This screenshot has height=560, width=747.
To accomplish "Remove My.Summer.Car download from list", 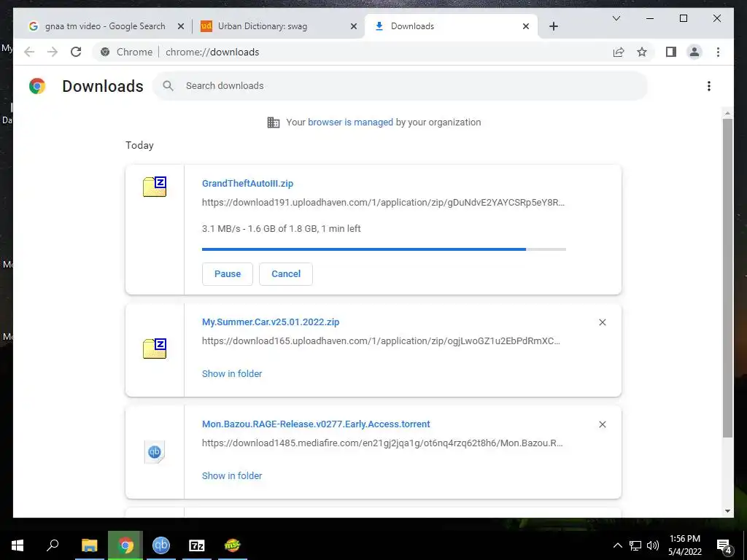I will 602,322.
